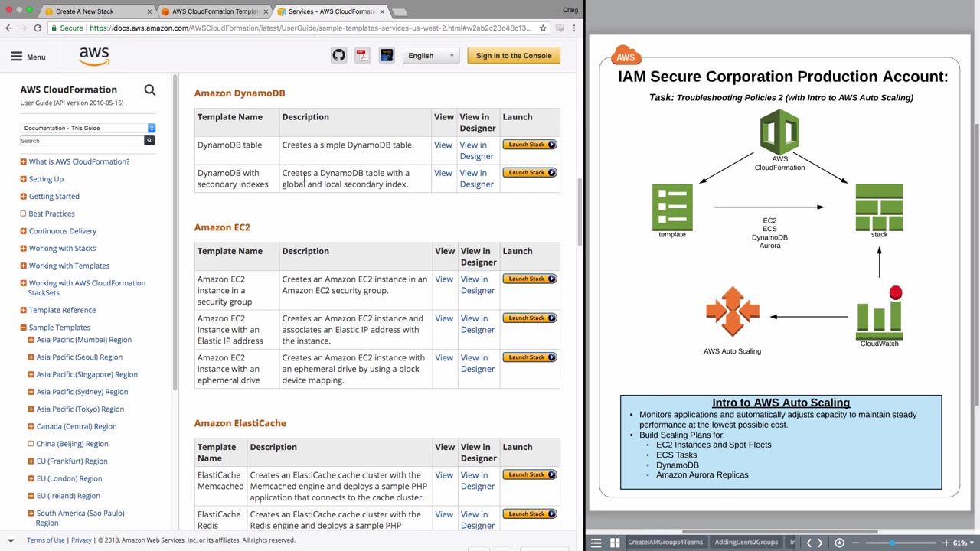Open 'China (Beijing) Region' in the sidebar
This screenshot has width=980, height=551.
tap(72, 444)
